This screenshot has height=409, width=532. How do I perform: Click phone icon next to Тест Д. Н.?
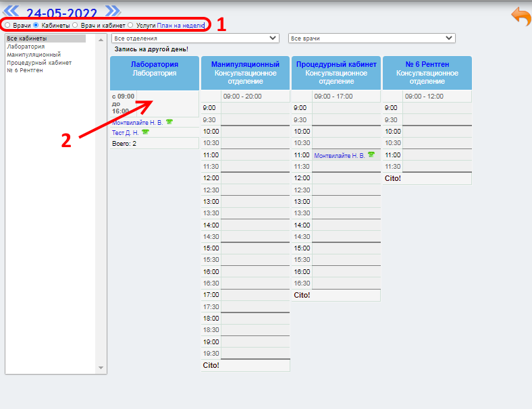click(145, 132)
